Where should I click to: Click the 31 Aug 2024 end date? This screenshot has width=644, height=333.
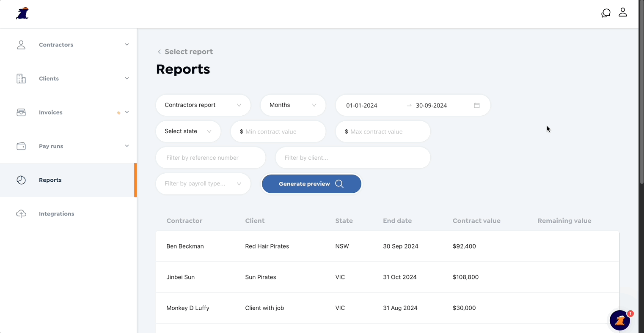(x=400, y=308)
